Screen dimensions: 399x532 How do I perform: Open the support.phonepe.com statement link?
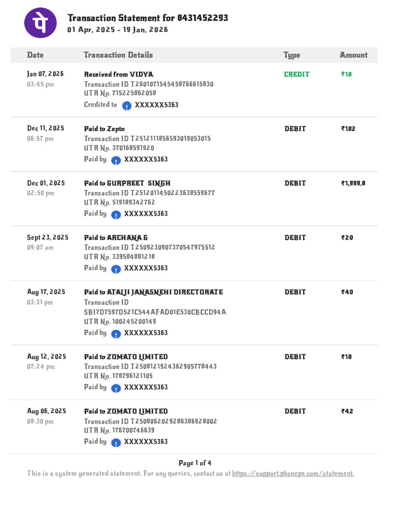(x=293, y=474)
